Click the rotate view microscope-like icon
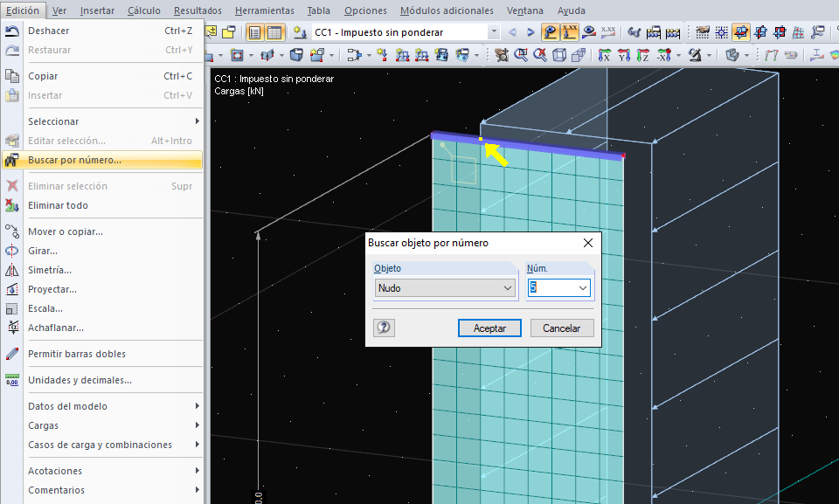839x504 pixels. tap(695, 54)
